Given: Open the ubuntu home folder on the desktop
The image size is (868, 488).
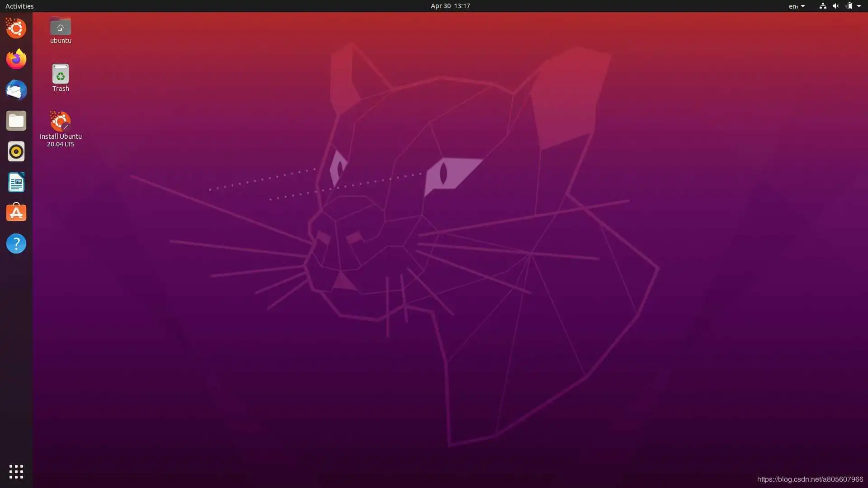Looking at the screenshot, I should point(60,27).
